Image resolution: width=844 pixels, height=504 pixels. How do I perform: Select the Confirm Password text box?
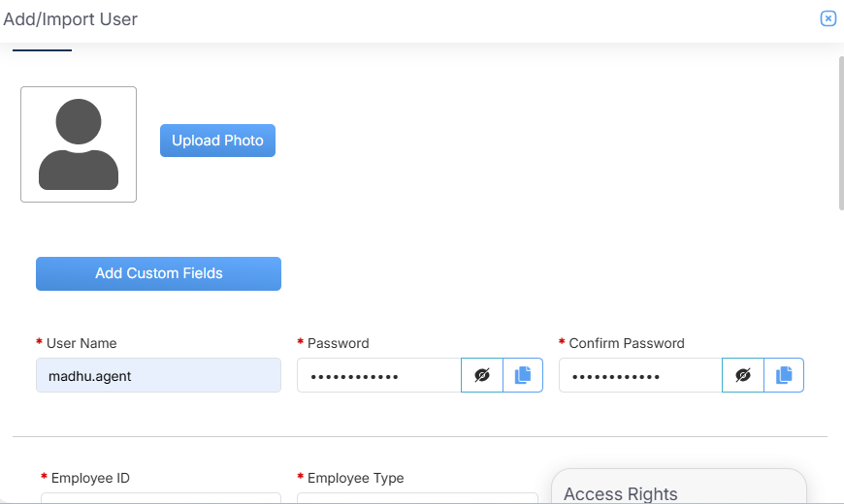tap(640, 375)
